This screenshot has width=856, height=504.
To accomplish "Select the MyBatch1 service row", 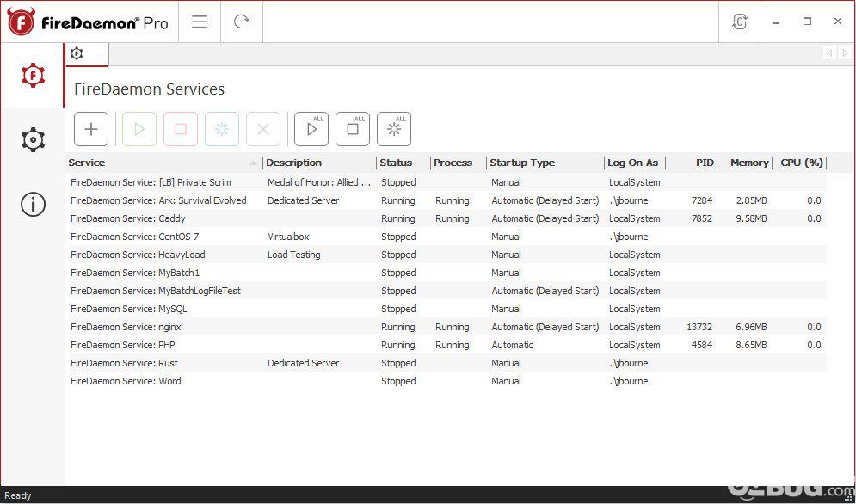I will (x=446, y=273).
